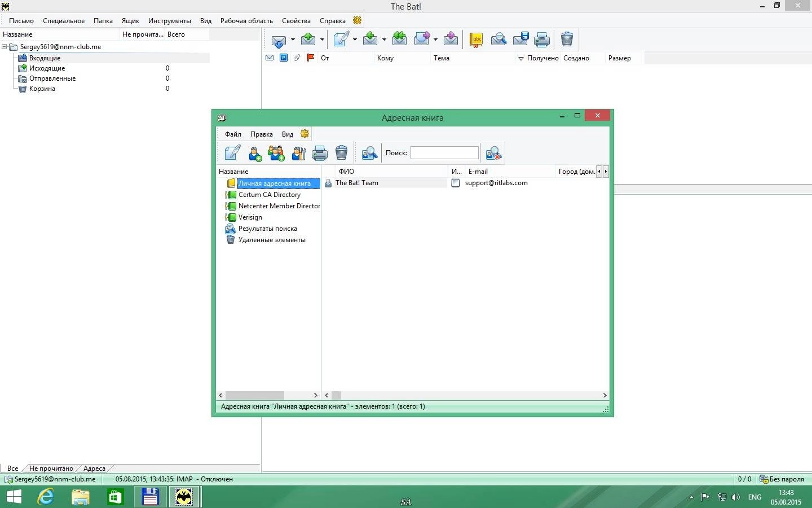Image resolution: width=812 pixels, height=508 pixels.
Task: Clear contact search filter icon
Action: point(493,153)
